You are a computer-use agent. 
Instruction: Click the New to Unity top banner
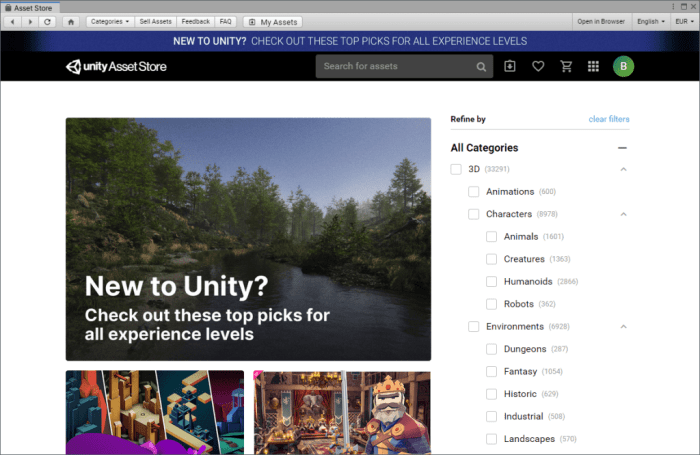[350, 41]
